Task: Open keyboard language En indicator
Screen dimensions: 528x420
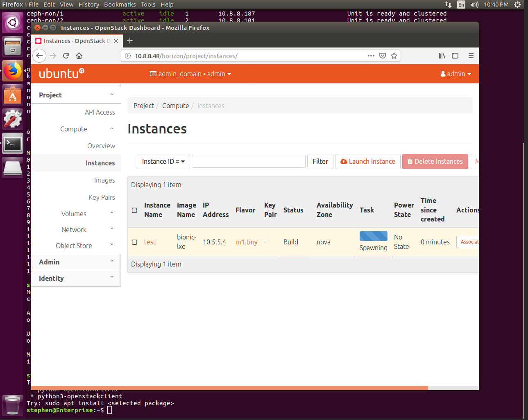Action: 461,5
